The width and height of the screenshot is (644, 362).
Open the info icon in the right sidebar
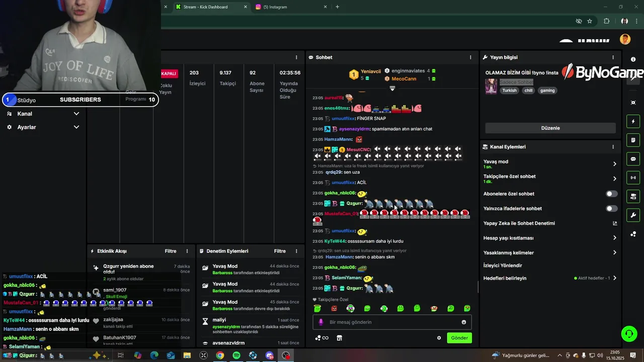coord(633,59)
